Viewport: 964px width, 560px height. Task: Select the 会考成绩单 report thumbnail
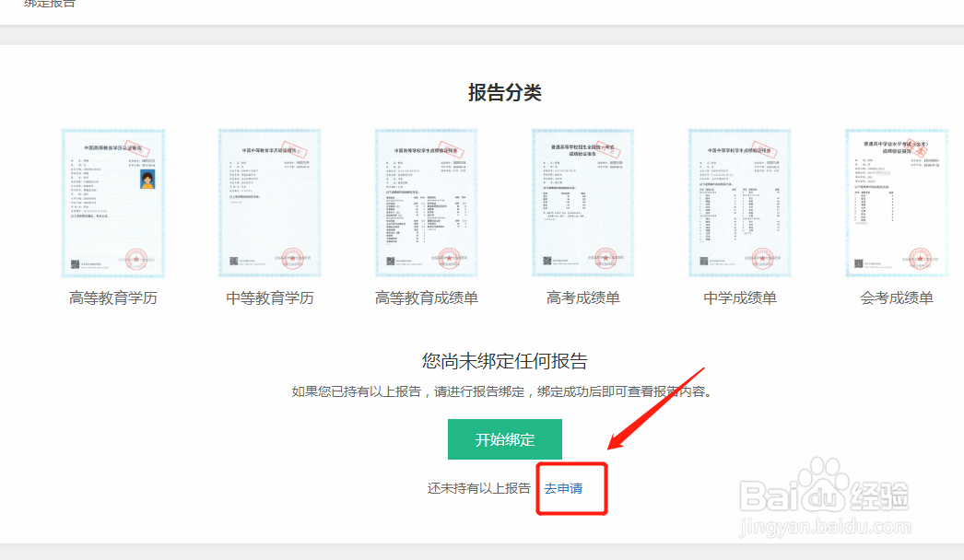pos(897,204)
